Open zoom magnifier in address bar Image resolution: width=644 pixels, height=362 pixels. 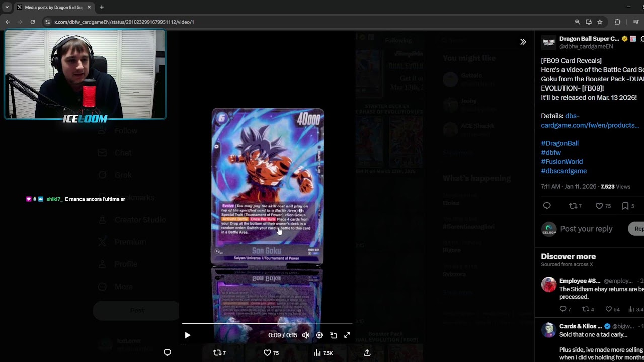point(577,22)
